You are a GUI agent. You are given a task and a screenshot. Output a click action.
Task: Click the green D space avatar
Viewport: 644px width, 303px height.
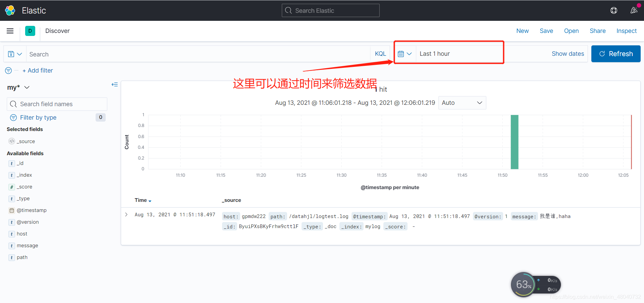coord(30,31)
